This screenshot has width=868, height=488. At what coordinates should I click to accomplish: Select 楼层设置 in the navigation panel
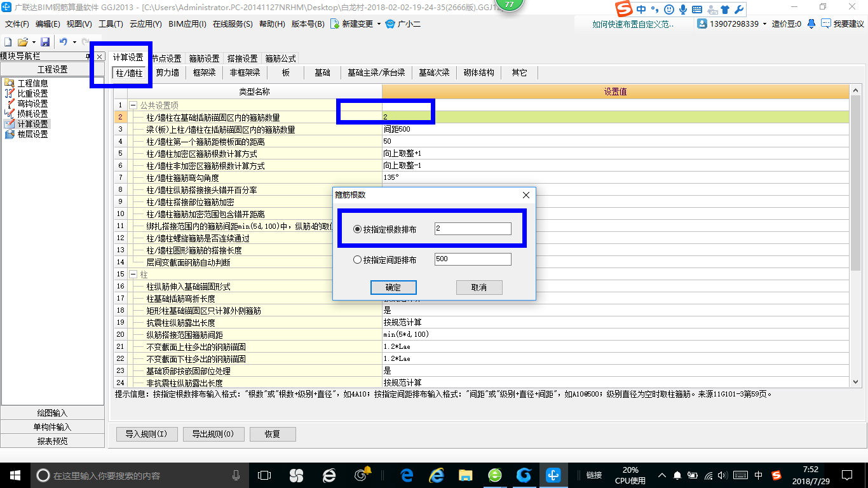32,134
